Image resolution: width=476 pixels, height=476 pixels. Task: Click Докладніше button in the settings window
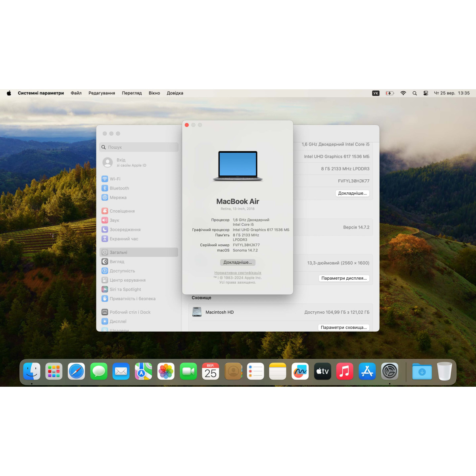click(352, 193)
